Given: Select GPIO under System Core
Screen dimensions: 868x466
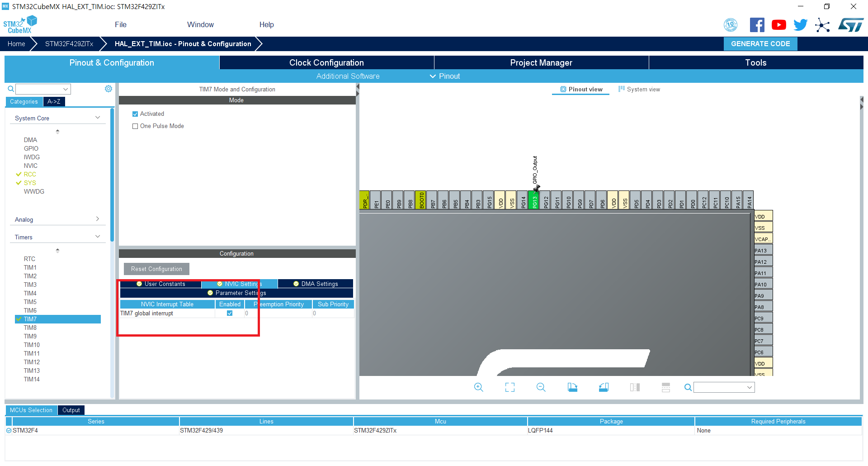Looking at the screenshot, I should tap(31, 148).
